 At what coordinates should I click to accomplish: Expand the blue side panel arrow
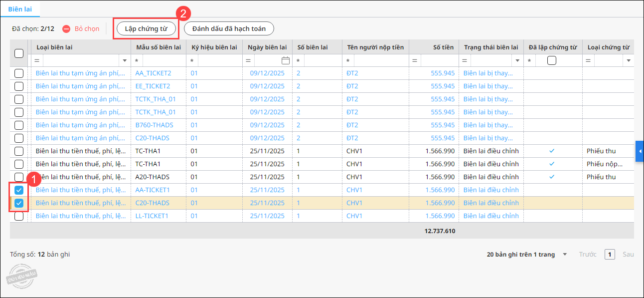tap(640, 151)
